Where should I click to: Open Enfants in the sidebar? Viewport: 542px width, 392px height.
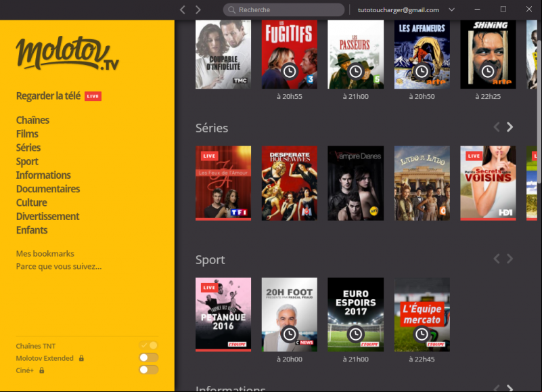(x=32, y=230)
